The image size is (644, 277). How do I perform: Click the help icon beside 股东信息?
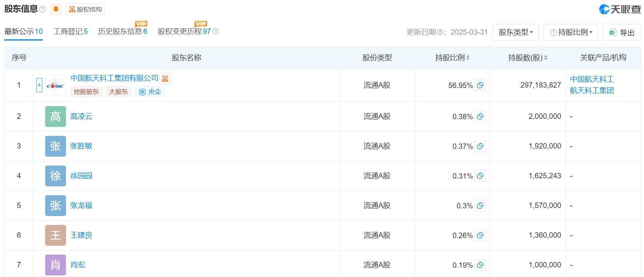[x=43, y=9]
